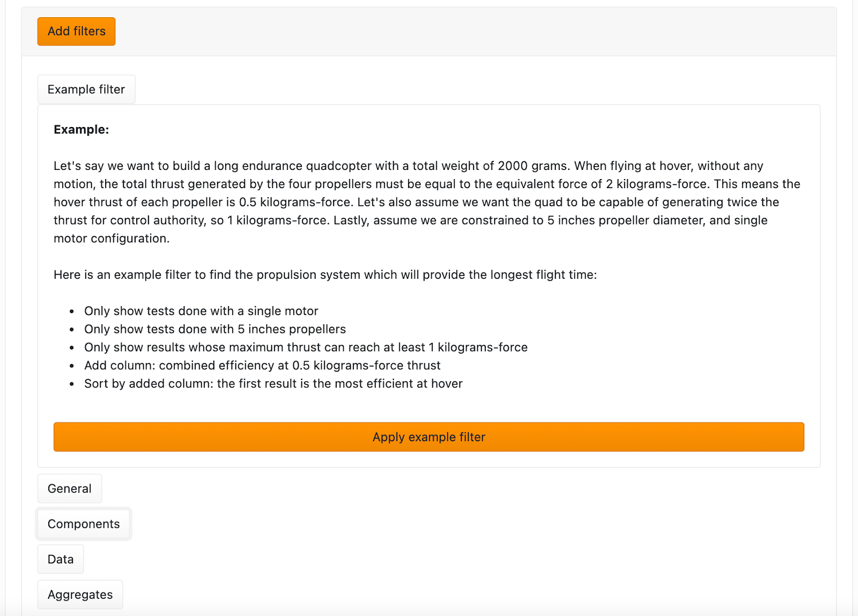Image resolution: width=858 pixels, height=616 pixels.
Task: Click the line starting "Let's say we want"
Action: 408,166
